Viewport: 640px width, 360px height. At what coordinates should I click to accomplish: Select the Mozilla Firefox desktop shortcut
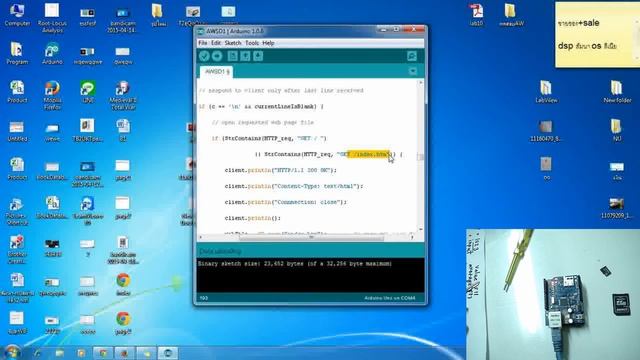(x=52, y=95)
